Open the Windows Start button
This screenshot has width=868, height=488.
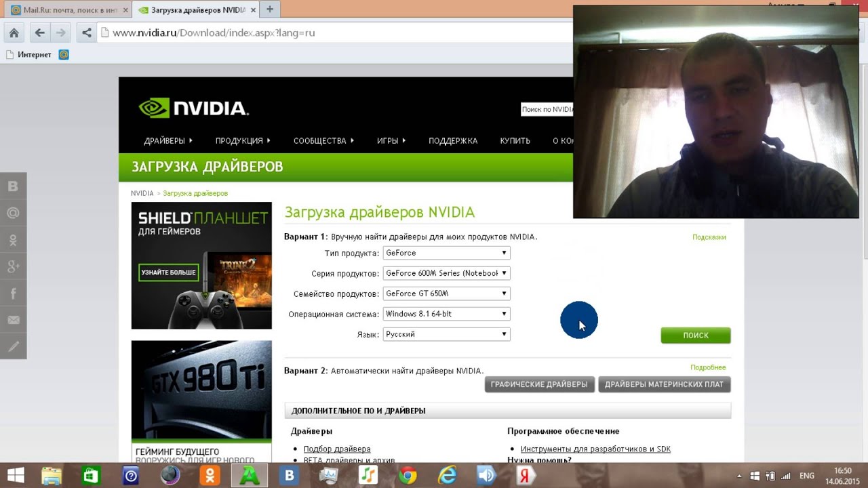(16, 476)
